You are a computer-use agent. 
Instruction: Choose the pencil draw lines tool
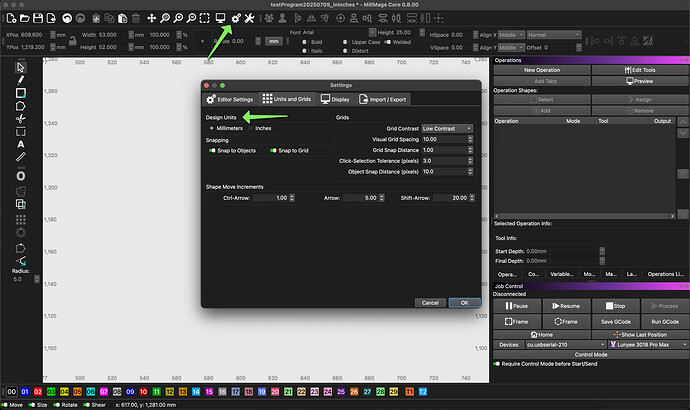(x=21, y=79)
